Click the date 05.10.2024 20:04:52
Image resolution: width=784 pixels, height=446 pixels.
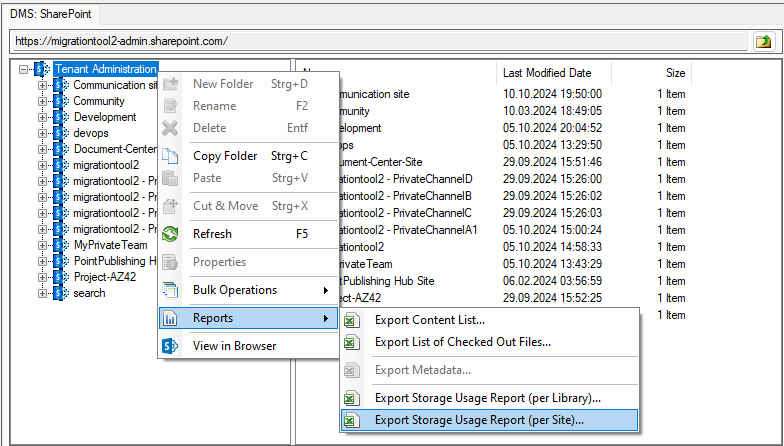click(x=552, y=128)
